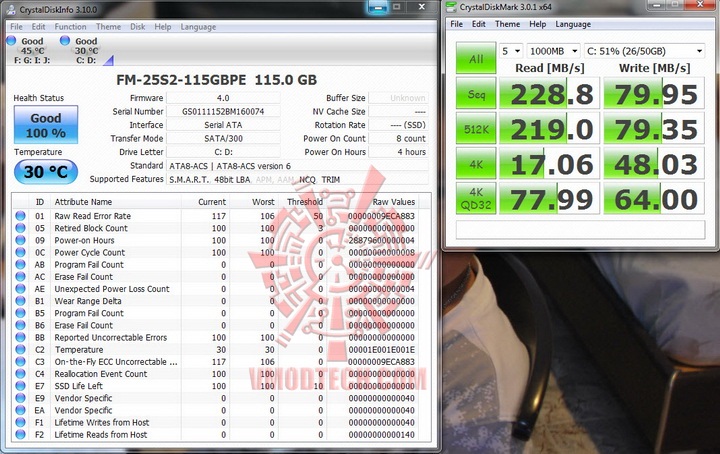Click the Power On Count value 8 count

[x=399, y=138]
